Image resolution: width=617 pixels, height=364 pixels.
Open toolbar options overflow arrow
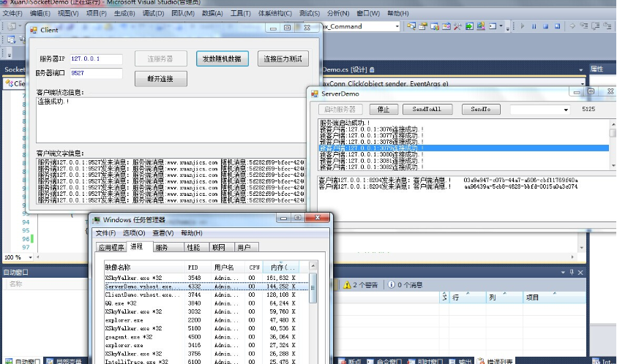click(x=508, y=27)
